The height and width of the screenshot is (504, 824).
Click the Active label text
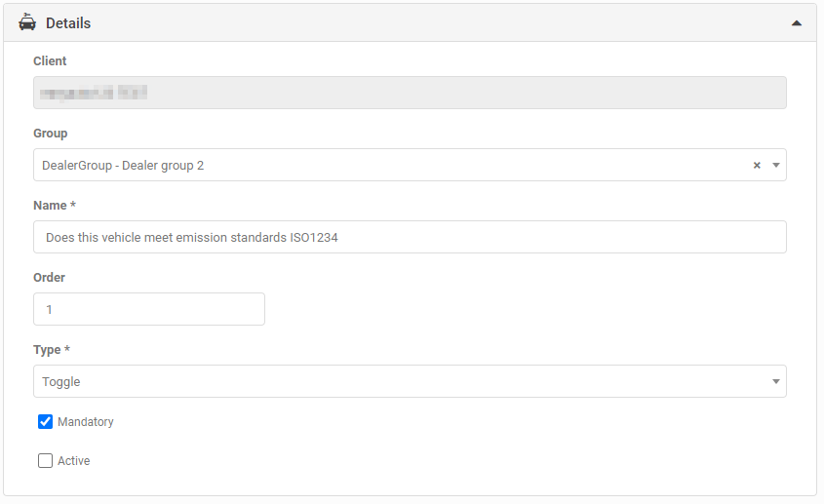pos(74,461)
